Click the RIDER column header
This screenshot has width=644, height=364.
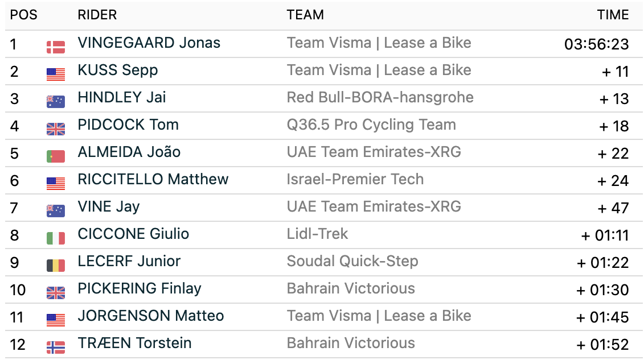(x=97, y=15)
